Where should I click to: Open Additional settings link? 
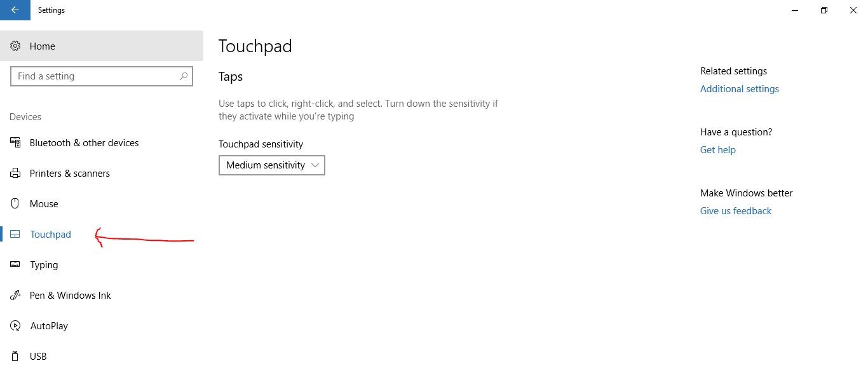click(739, 88)
